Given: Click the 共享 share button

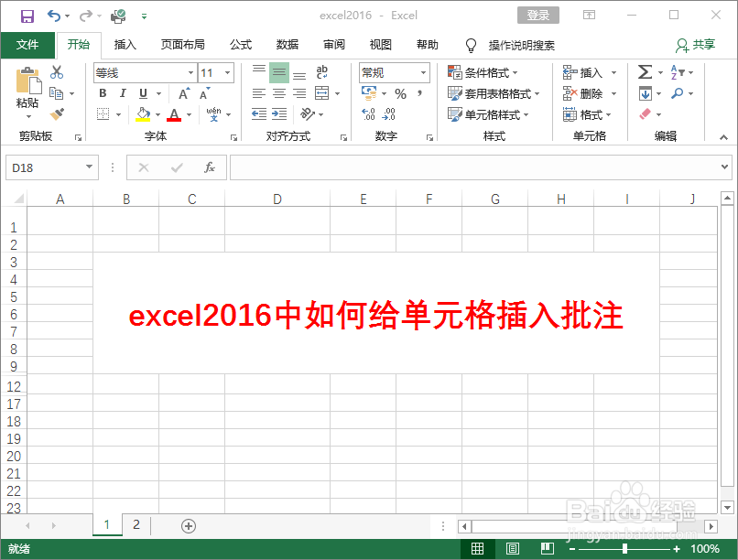Looking at the screenshot, I should (696, 45).
